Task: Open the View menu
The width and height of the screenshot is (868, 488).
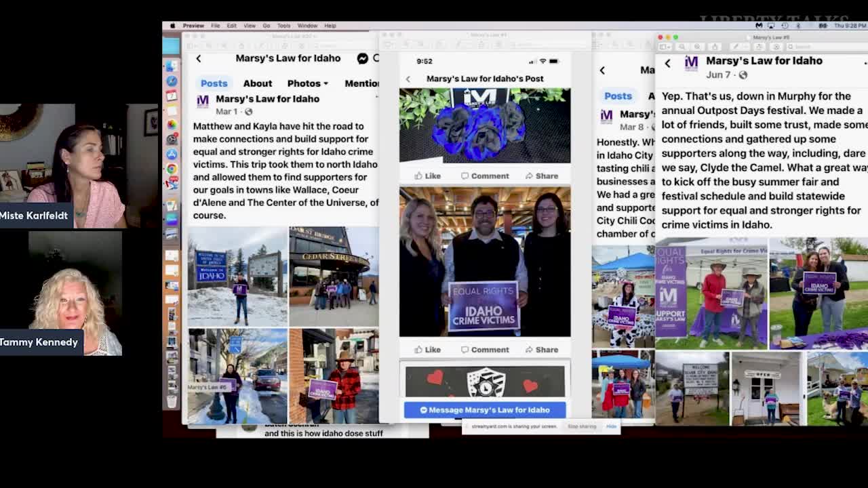Action: coord(250,26)
